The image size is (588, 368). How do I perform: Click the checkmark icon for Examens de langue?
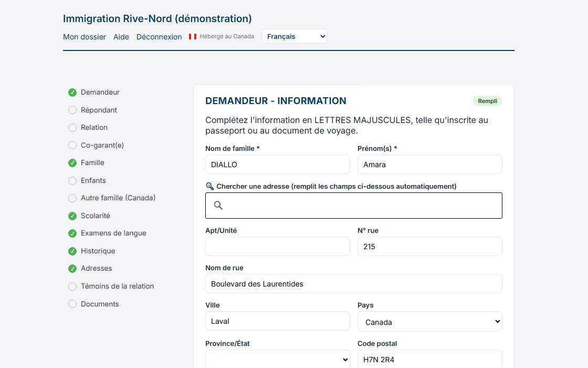click(x=72, y=233)
